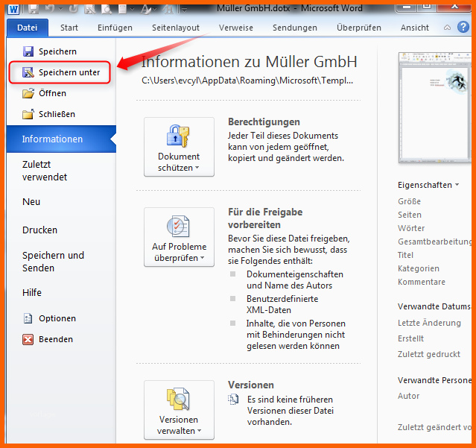The image size is (476, 448).
Task: Click the redo icon in quick access toolbar
Action: (73, 9)
